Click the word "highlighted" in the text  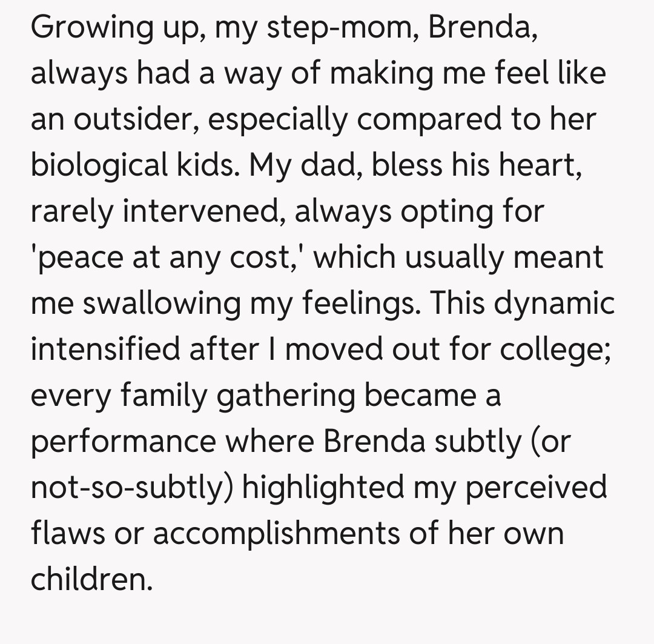323,488
